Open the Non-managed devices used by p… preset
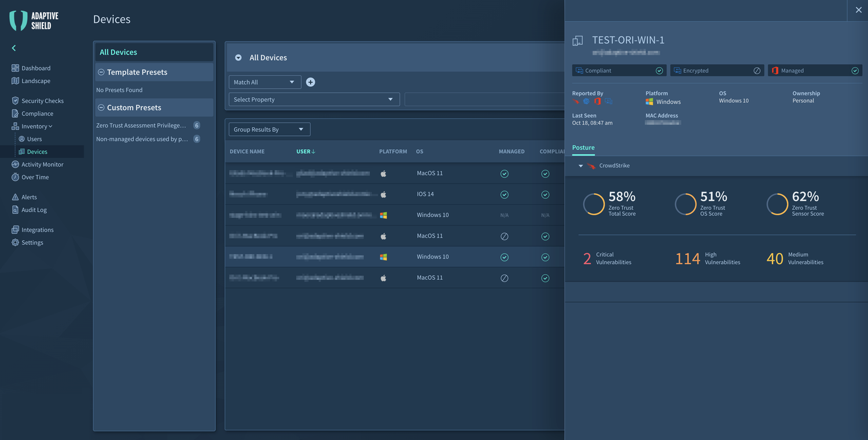This screenshot has height=440, width=868. [142, 139]
